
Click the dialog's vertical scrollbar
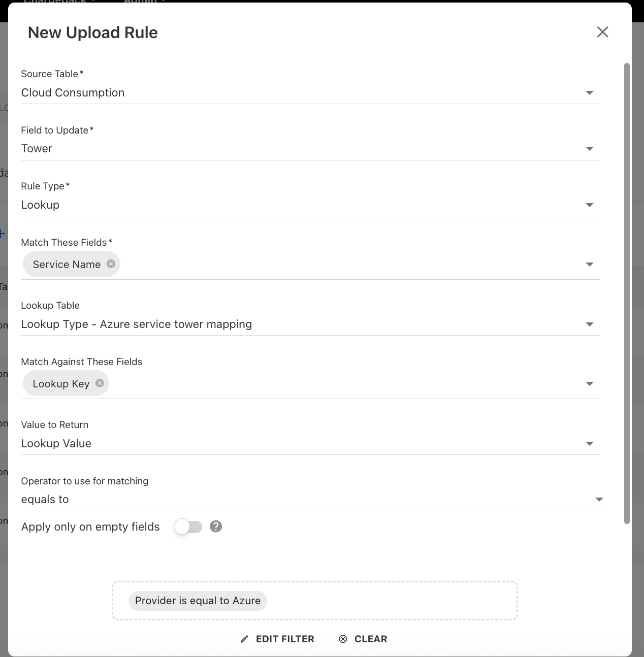[x=627, y=293]
